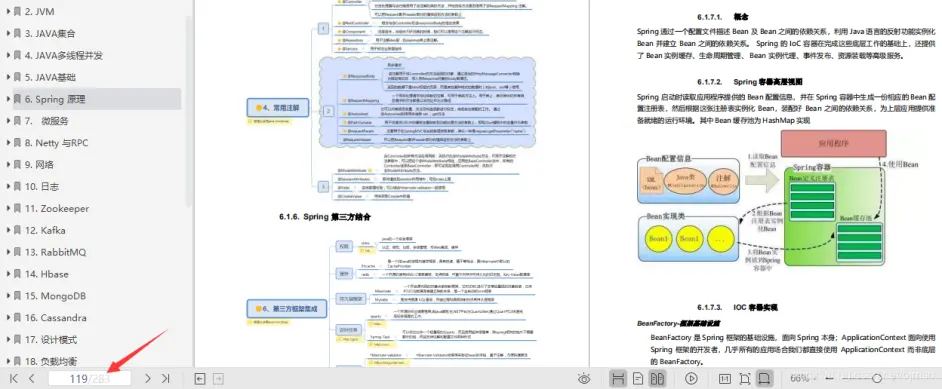
Task: Expand the 10. 日志 bookmark
Action: pos(8,187)
